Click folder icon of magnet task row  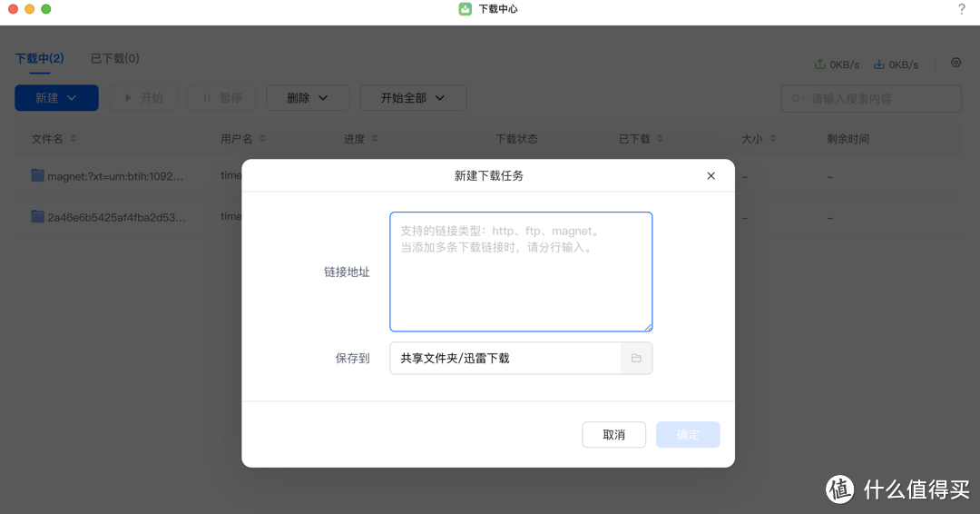click(x=37, y=175)
